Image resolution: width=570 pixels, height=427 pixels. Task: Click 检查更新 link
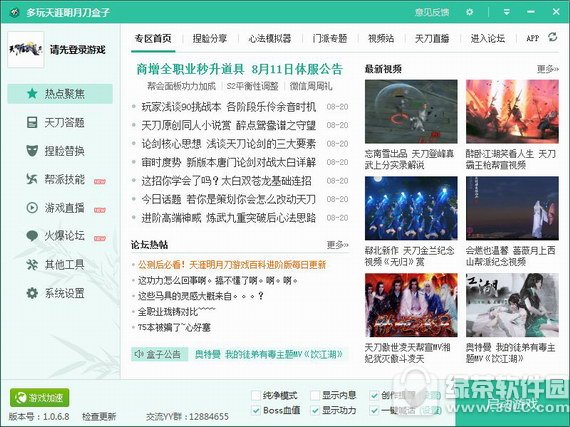[99, 416]
